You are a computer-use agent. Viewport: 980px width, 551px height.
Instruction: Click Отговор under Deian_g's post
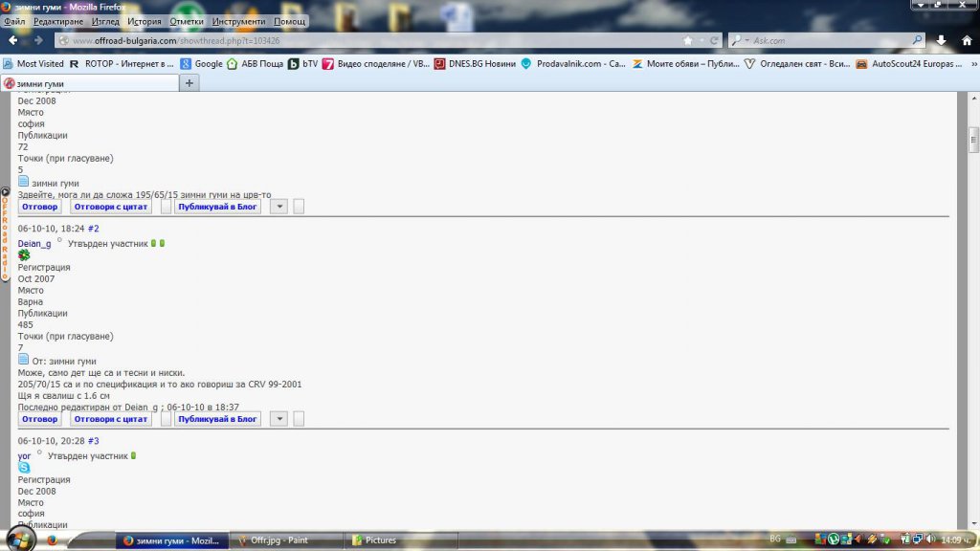(39, 419)
